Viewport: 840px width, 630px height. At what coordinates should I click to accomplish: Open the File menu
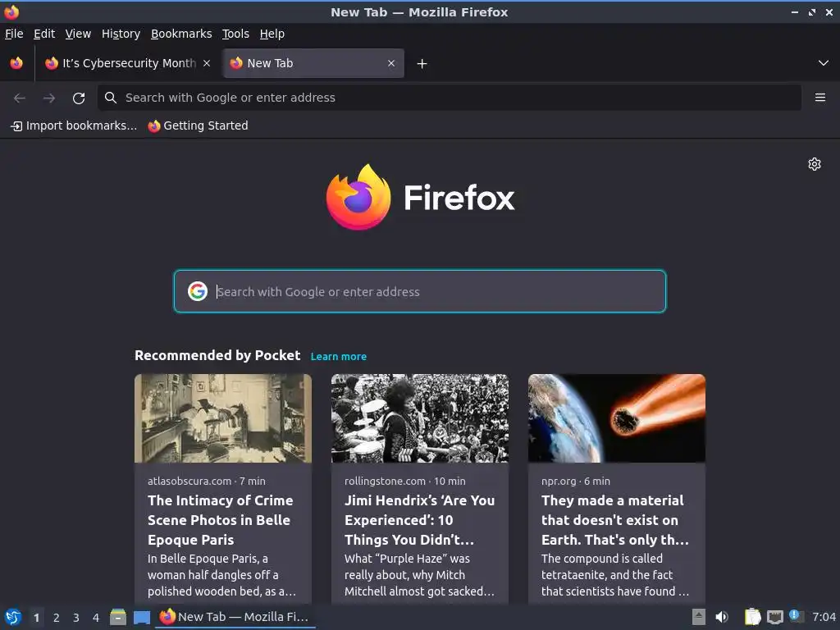[x=14, y=34]
